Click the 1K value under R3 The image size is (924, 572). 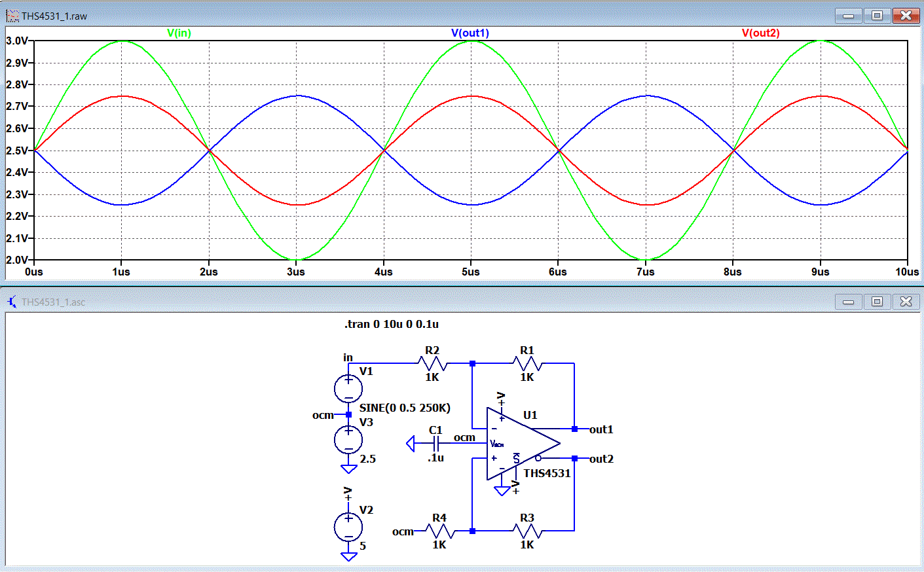[x=527, y=545]
